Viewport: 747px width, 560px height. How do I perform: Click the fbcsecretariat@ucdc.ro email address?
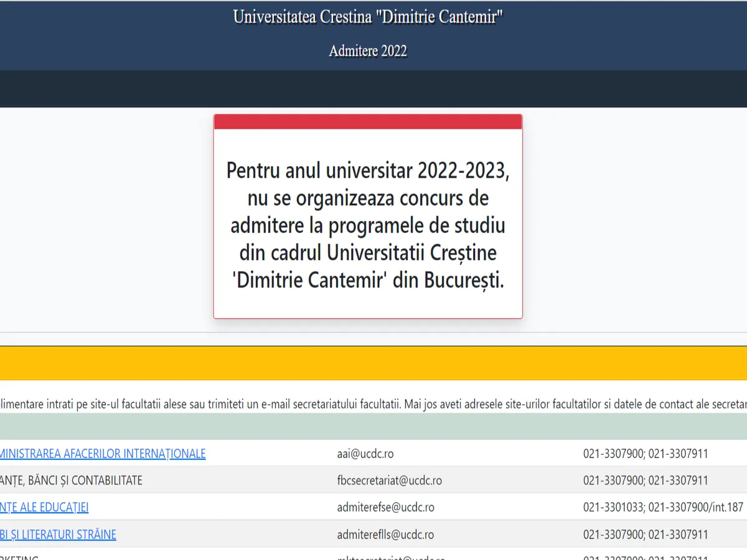coord(389,480)
